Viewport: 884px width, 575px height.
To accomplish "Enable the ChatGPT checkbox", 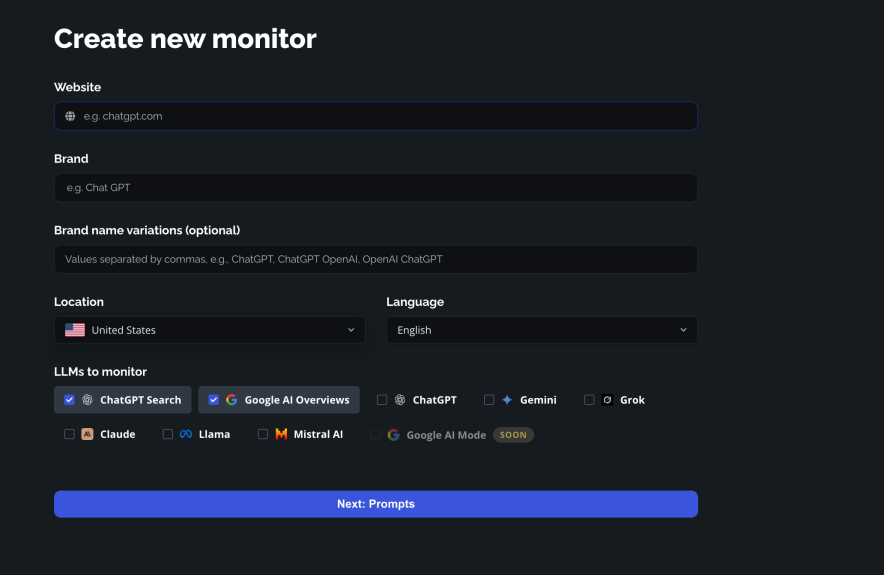I will (x=382, y=400).
